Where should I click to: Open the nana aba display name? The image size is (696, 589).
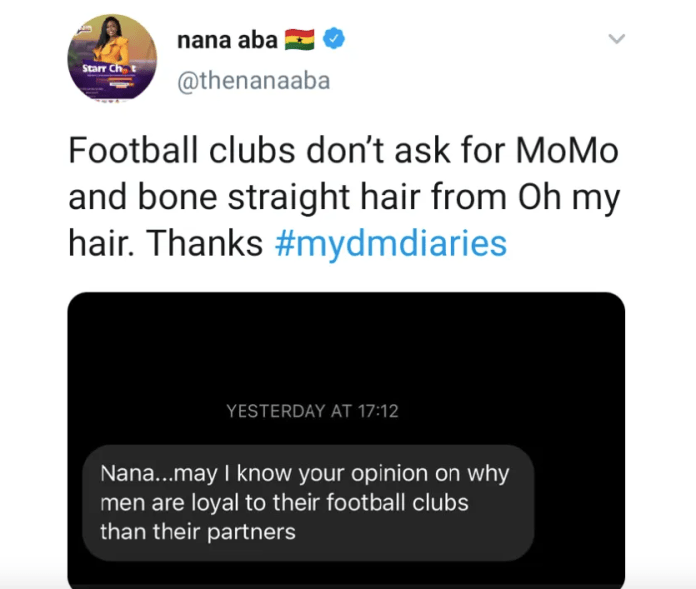click(x=227, y=40)
